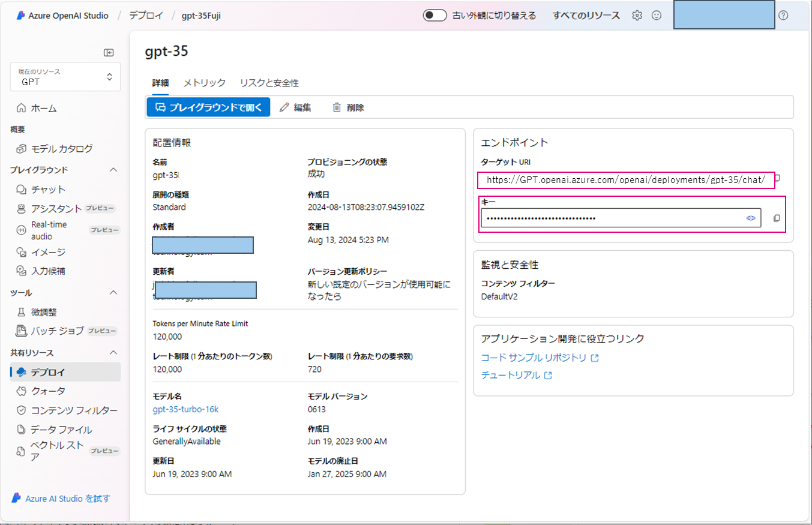
Task: Click the プロビジョニングの状態 value 成功
Action: [316, 174]
